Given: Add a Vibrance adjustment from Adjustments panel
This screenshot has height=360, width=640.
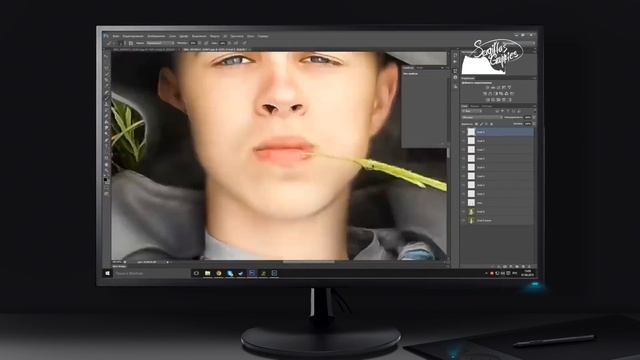Looking at the screenshot, I should [x=509, y=88].
